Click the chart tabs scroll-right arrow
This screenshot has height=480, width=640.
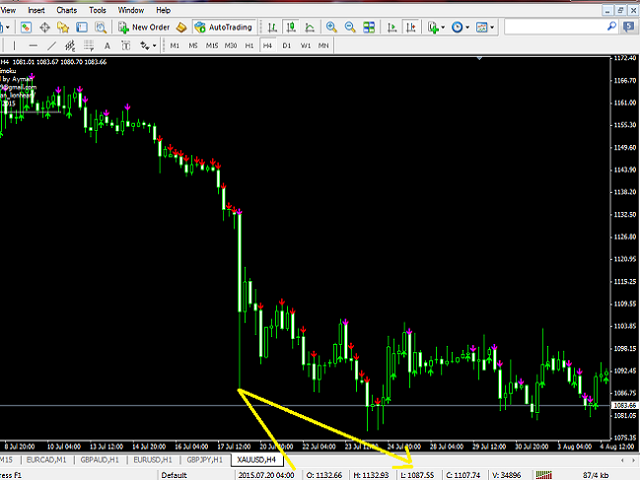pos(633,460)
